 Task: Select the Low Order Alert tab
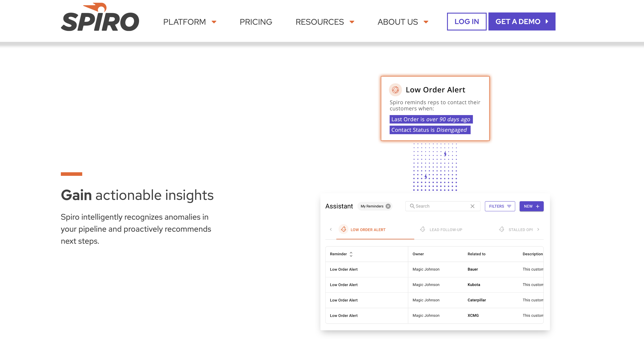point(375,229)
